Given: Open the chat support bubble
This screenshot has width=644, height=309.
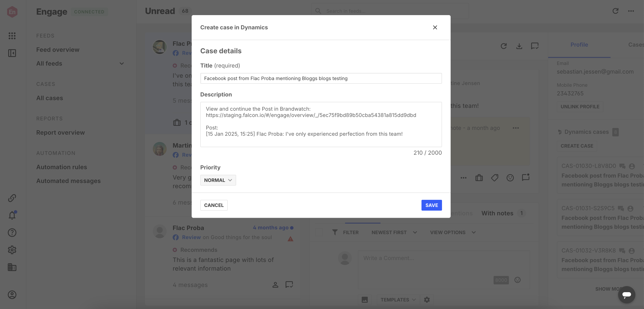Looking at the screenshot, I should click(x=627, y=295).
